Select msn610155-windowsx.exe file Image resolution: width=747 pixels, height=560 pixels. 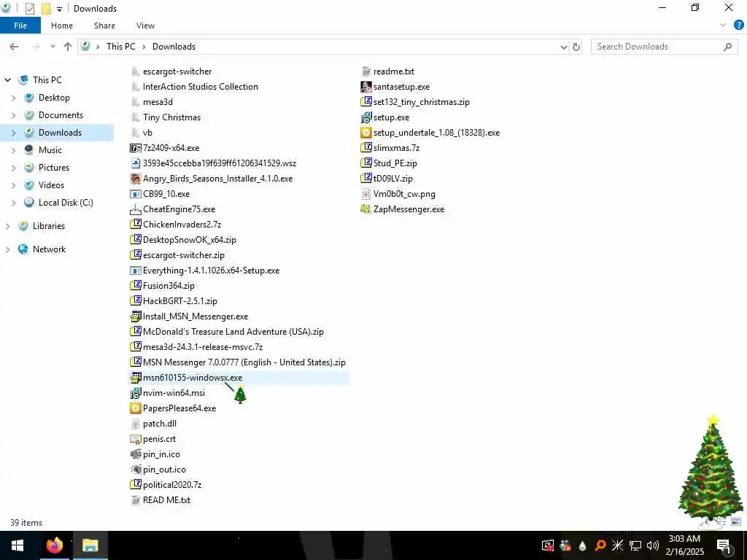click(x=186, y=378)
